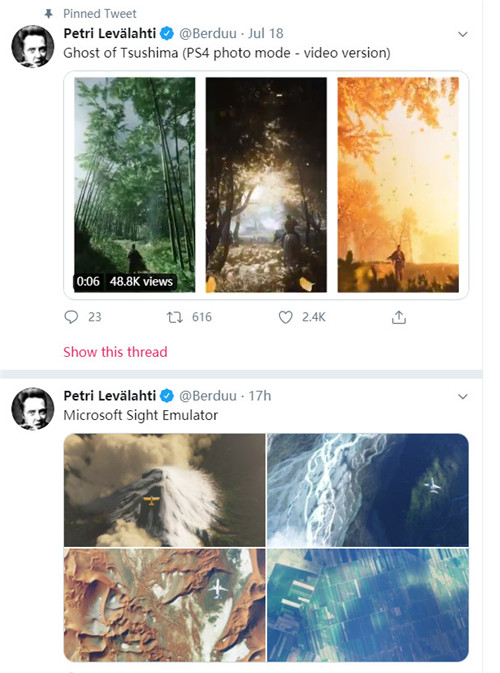
Task: Click the reply icon on pinned tweet
Action: 71,317
